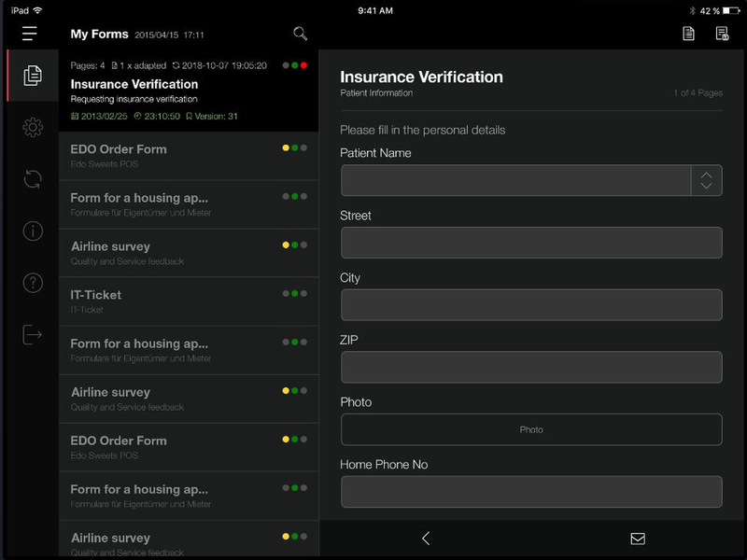Click the Photo upload button
This screenshot has height=560, width=747.
[x=531, y=429]
